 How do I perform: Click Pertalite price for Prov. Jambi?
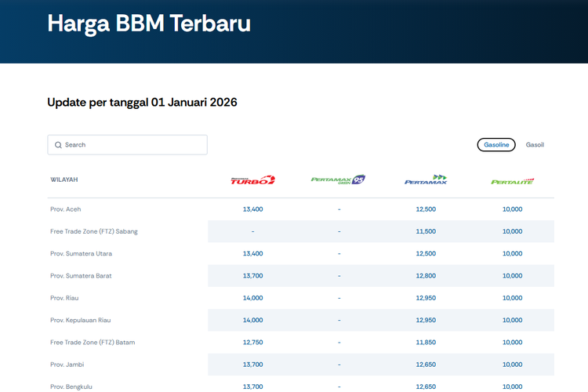(512, 365)
